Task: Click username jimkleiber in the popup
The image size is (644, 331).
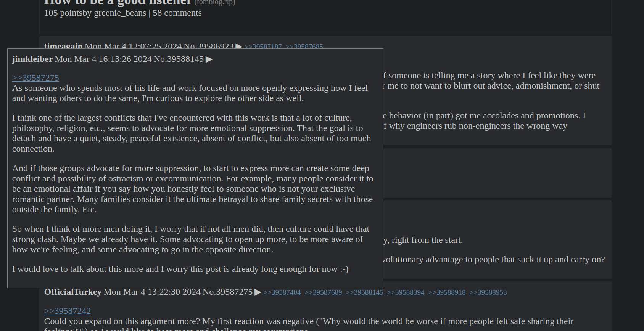Action: [32, 59]
